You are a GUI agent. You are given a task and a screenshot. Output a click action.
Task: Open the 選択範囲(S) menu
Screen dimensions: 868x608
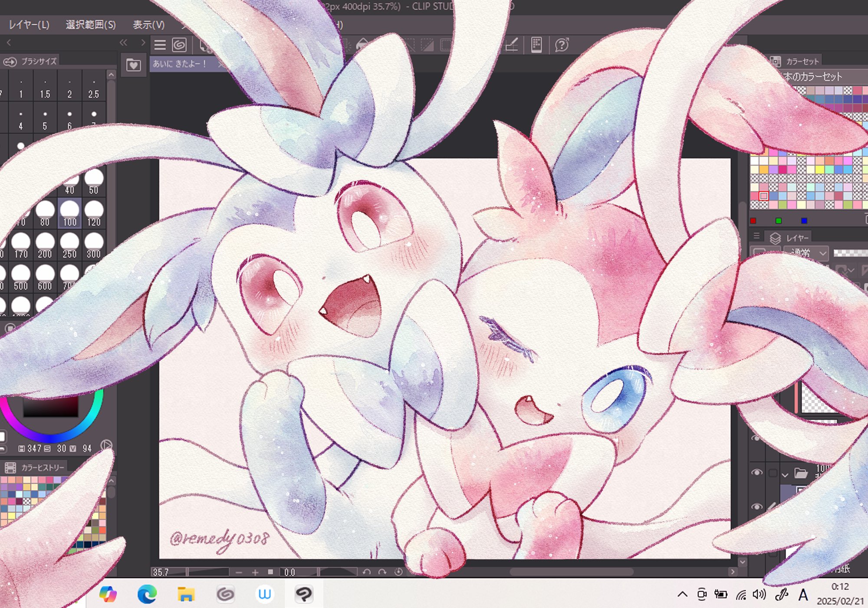pyautogui.click(x=91, y=25)
